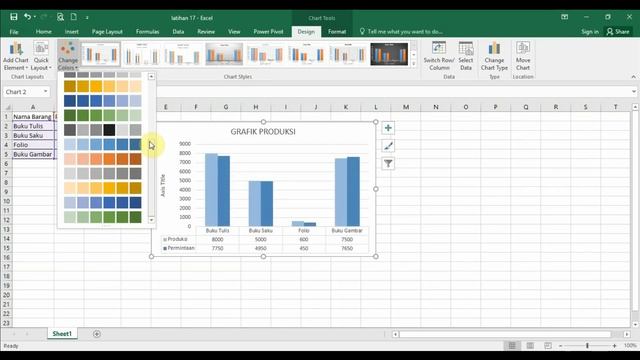Click the Sheet1 tab
640x360 pixels.
click(x=62, y=334)
